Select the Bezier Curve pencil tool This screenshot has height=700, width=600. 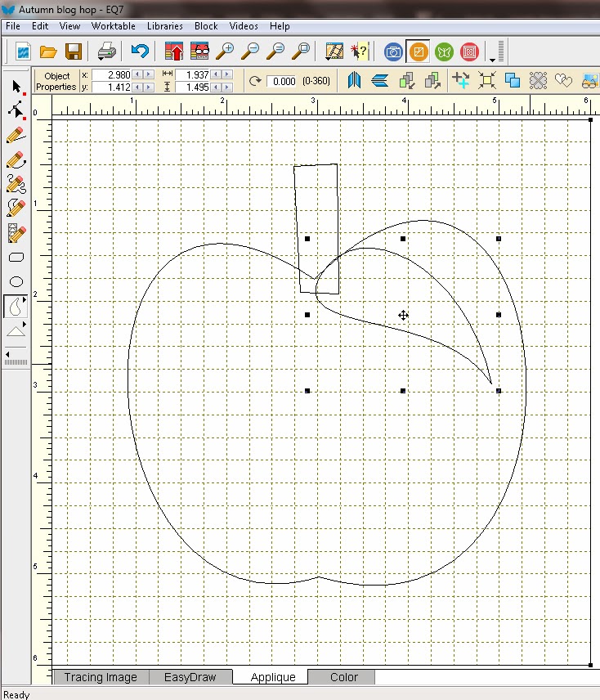(x=16, y=159)
